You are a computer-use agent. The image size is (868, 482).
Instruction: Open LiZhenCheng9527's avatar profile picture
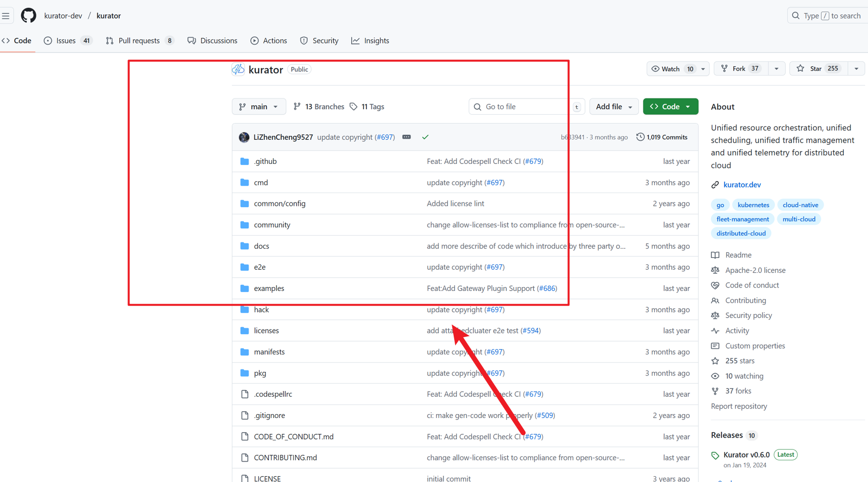click(x=244, y=137)
